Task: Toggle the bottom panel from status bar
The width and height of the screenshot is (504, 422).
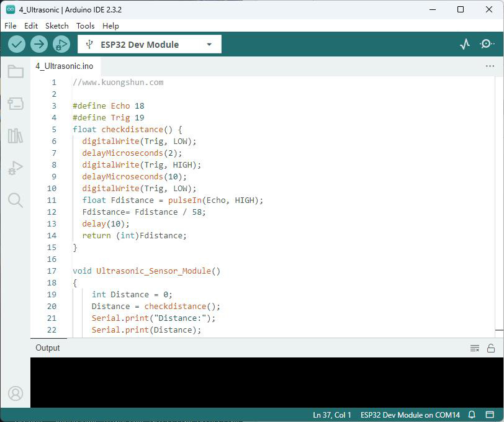Action: [x=490, y=415]
